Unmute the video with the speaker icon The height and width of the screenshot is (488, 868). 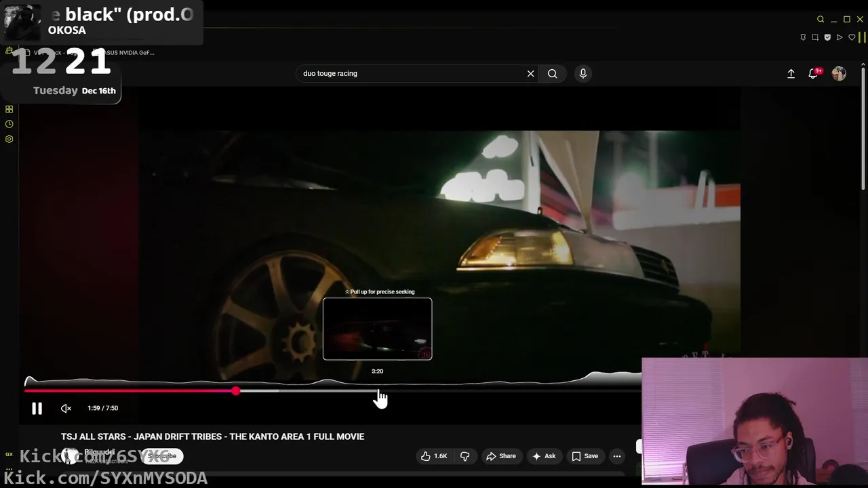click(66, 408)
